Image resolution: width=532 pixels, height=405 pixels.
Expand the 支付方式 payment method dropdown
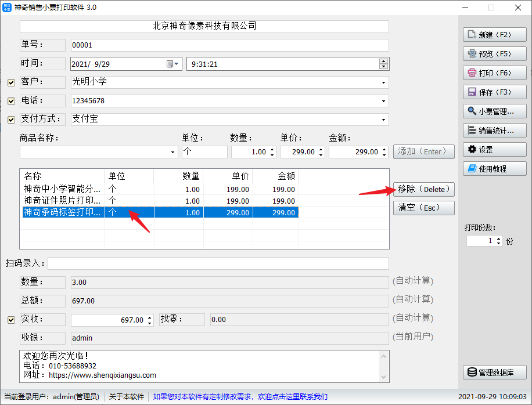(x=383, y=120)
